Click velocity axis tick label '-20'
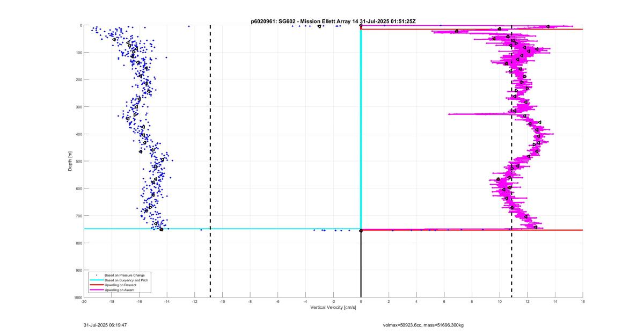The image size is (644, 334). (x=84, y=301)
